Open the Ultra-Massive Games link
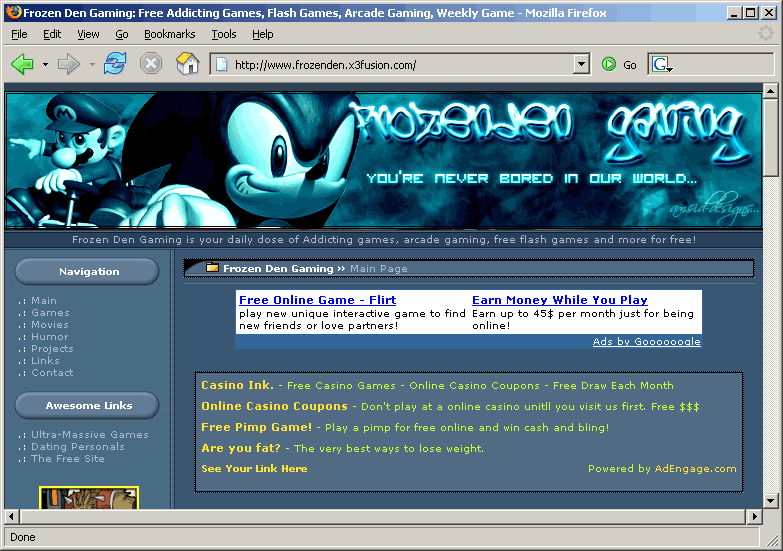Screen dimensions: 783x551 (x=89, y=435)
